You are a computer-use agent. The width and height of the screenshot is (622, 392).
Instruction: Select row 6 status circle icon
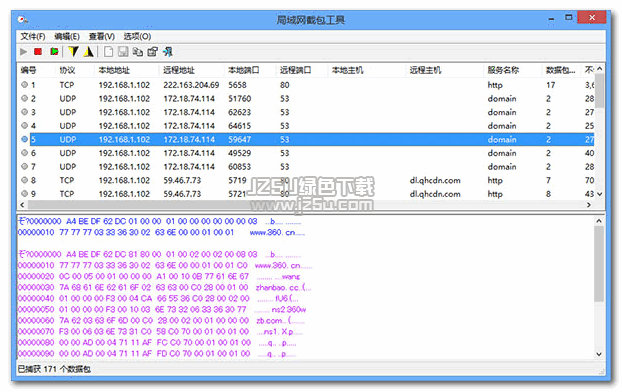(x=25, y=153)
